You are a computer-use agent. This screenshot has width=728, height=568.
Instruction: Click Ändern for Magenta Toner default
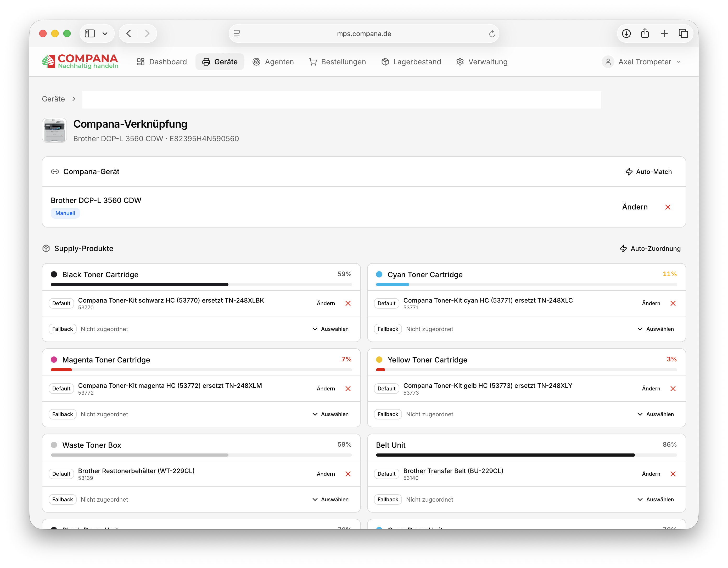(326, 388)
